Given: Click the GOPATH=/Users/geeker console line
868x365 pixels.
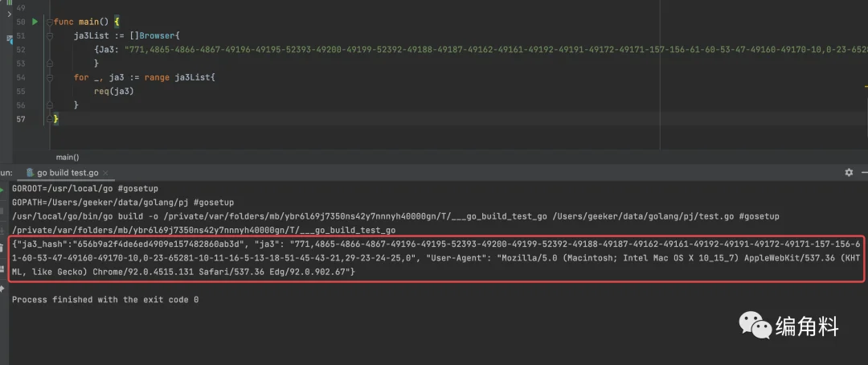Looking at the screenshot, I should [123, 202].
